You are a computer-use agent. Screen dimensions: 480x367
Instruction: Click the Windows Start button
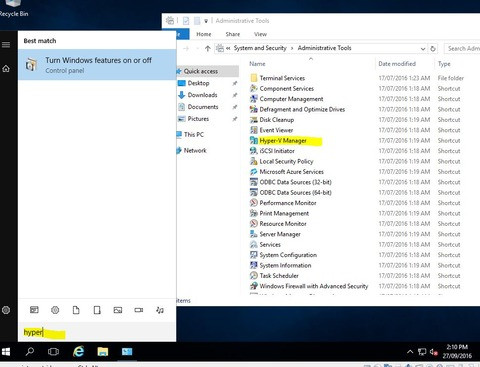click(x=6, y=352)
